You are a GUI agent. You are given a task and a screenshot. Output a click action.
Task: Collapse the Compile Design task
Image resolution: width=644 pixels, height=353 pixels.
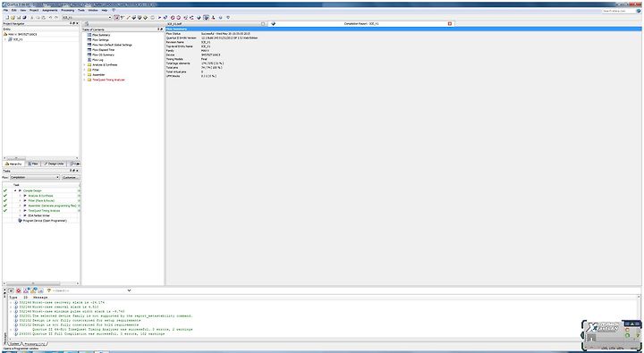click(x=15, y=190)
